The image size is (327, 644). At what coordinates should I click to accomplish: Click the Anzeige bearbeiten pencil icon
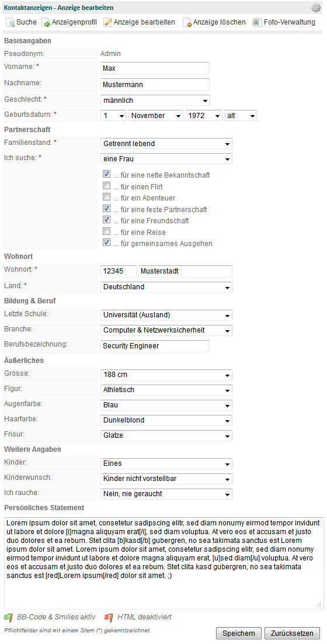(x=108, y=23)
